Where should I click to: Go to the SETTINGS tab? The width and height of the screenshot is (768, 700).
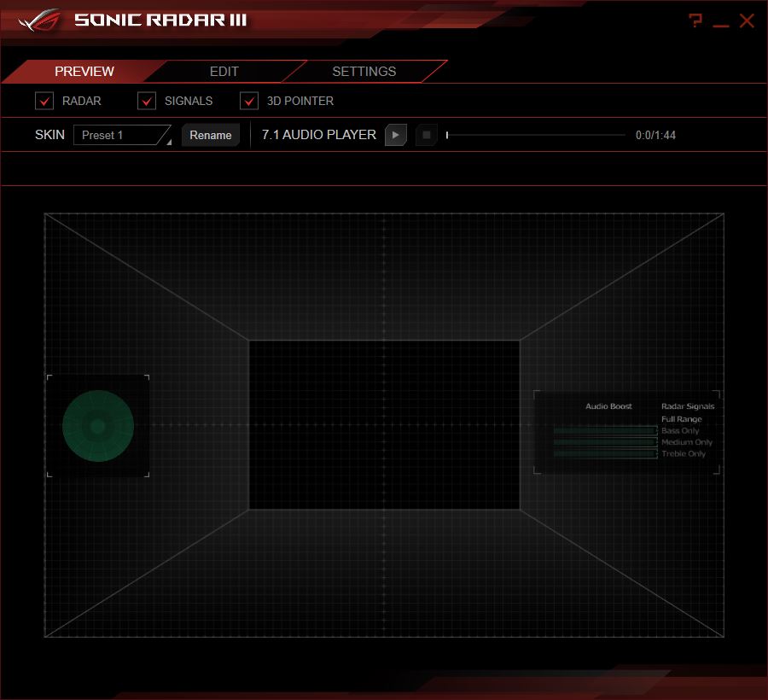point(364,72)
